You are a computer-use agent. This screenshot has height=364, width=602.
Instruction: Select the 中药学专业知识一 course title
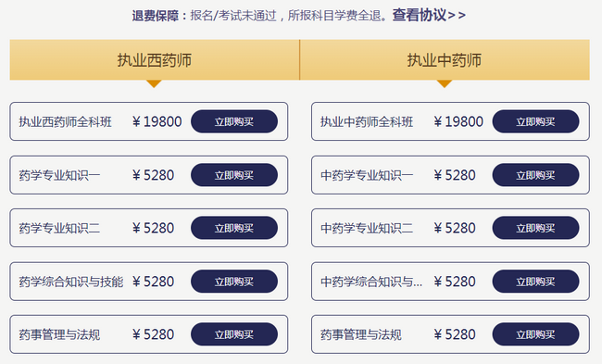coord(367,175)
